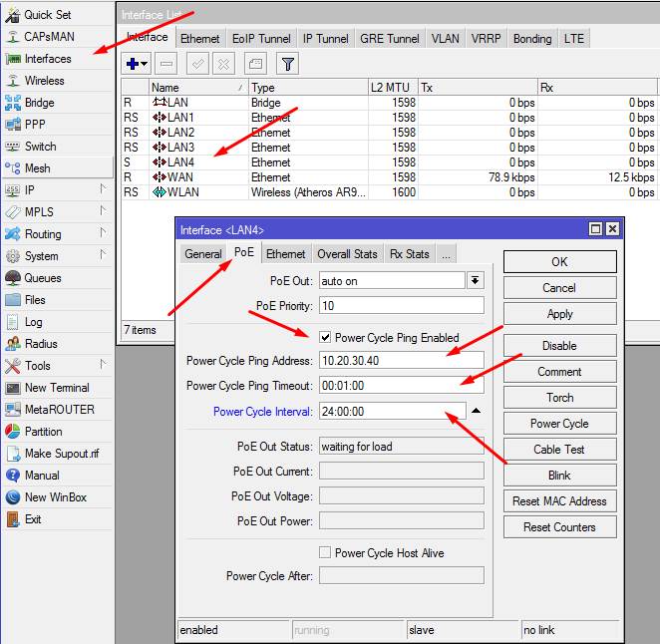Enable Power Cycle Host Alive checkbox
Image resolution: width=660 pixels, height=644 pixels.
(x=325, y=553)
